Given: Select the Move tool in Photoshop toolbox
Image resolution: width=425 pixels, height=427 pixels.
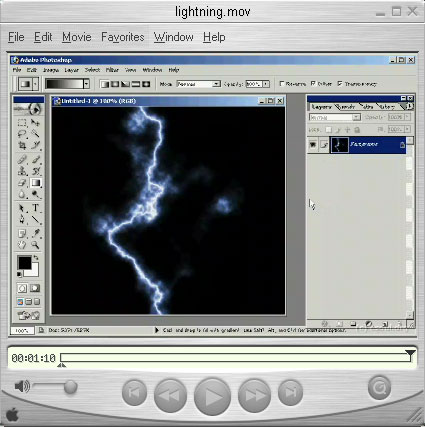Looking at the screenshot, I should pyautogui.click(x=35, y=122).
